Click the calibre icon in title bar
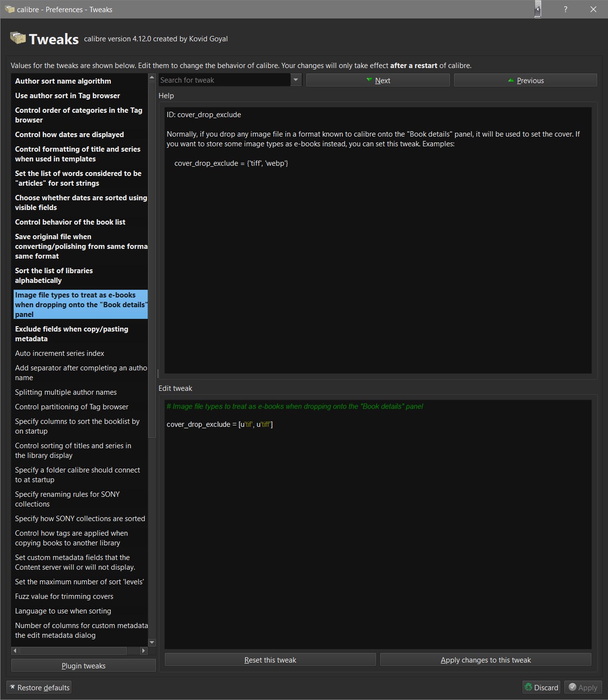The height and width of the screenshot is (700, 608). coord(9,9)
